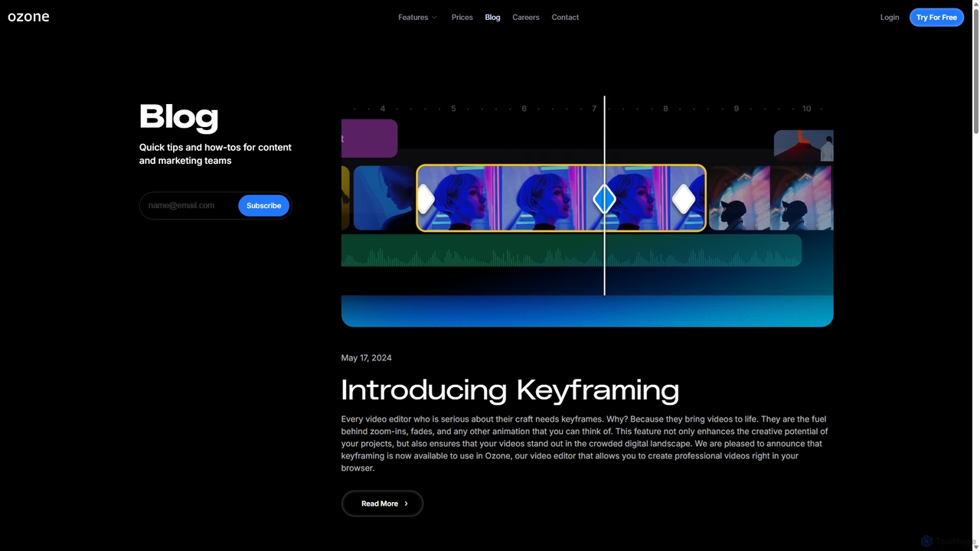Click the arrow icon in Read More
This screenshot has width=980, height=551.
406,504
